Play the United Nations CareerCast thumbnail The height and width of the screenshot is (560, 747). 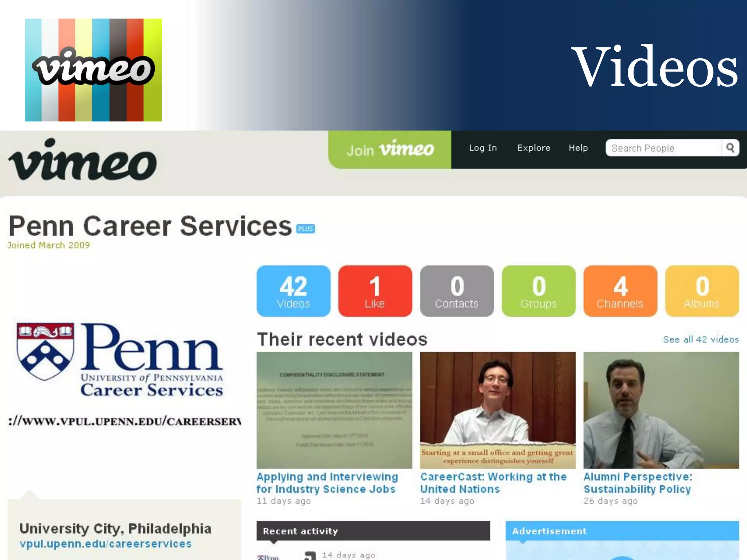(498, 410)
